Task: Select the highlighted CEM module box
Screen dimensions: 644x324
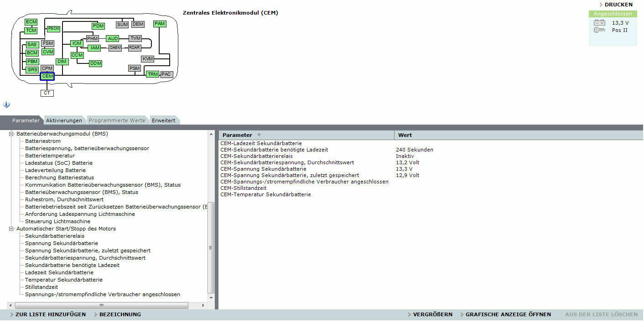Action: click(47, 77)
